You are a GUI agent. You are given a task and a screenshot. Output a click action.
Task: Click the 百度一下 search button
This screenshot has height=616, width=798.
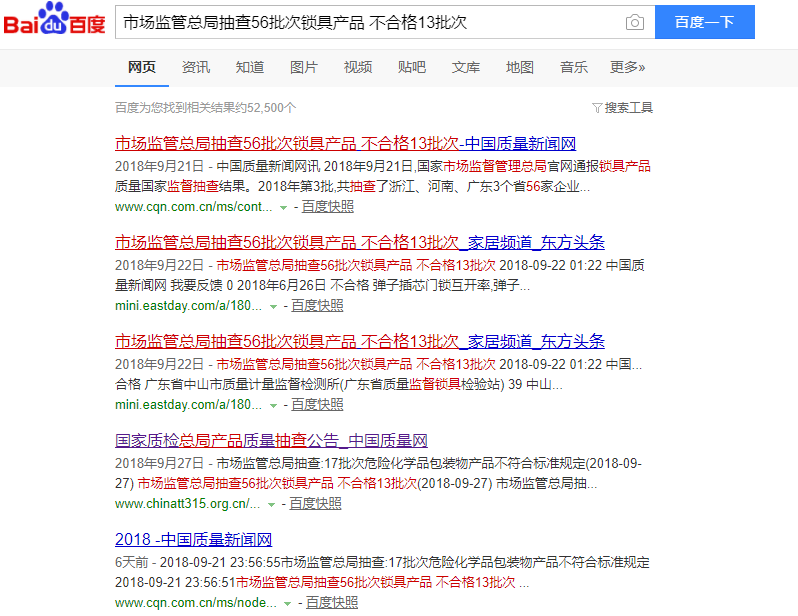(704, 22)
